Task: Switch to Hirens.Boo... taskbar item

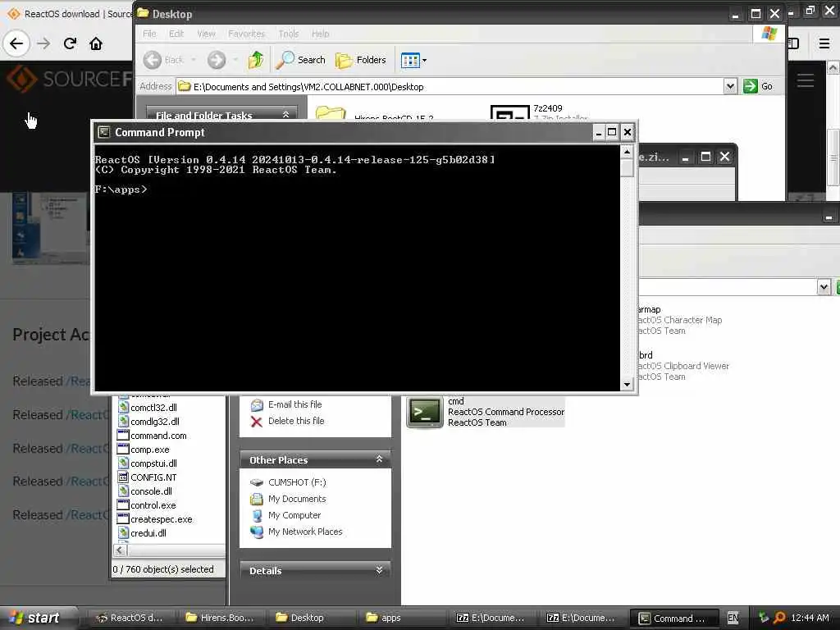Action: pos(220,618)
